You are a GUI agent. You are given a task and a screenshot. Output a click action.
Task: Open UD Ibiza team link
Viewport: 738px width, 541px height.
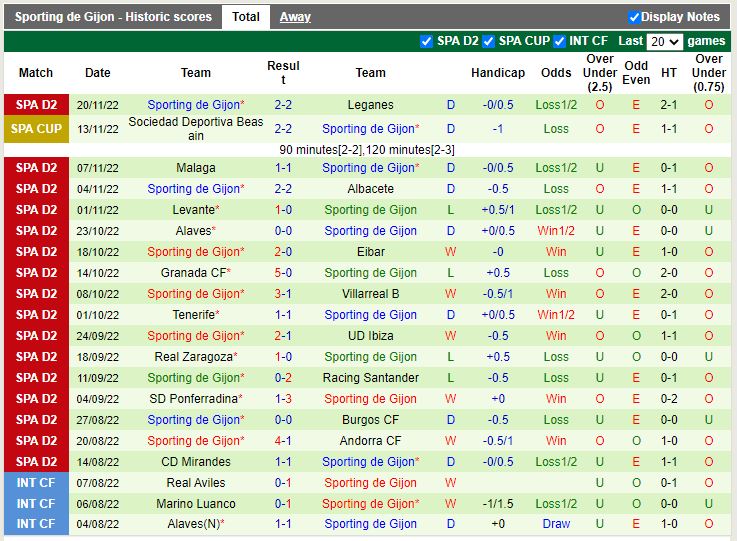[370, 336]
